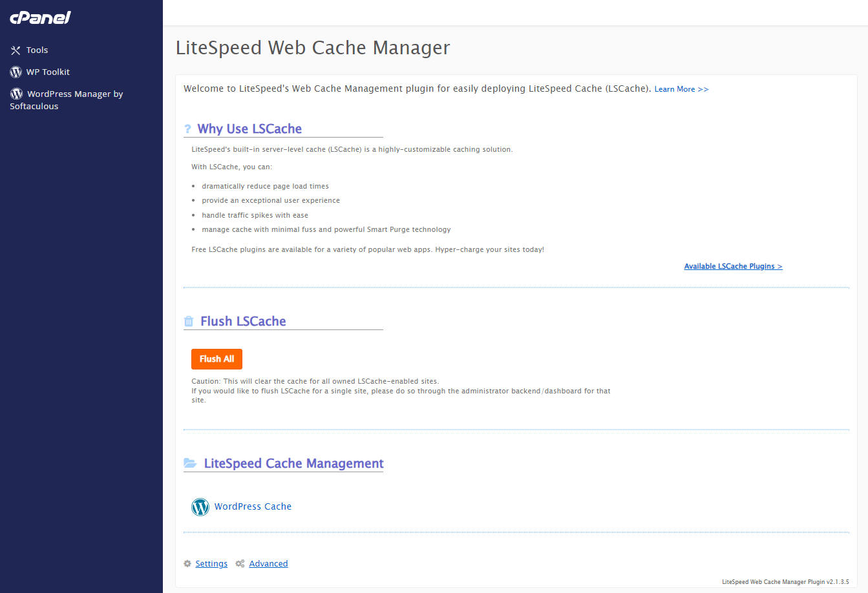
Task: Flush all LSCache with Flush All button
Action: [217, 359]
